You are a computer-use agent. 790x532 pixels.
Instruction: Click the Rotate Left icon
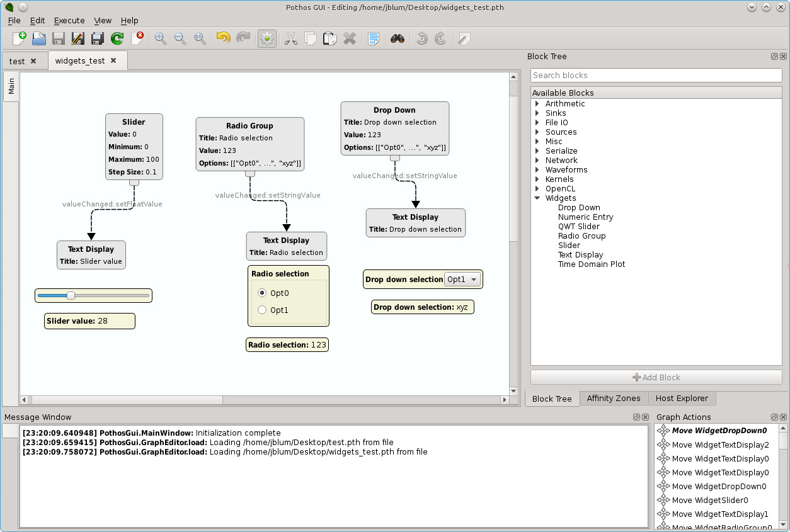point(421,38)
